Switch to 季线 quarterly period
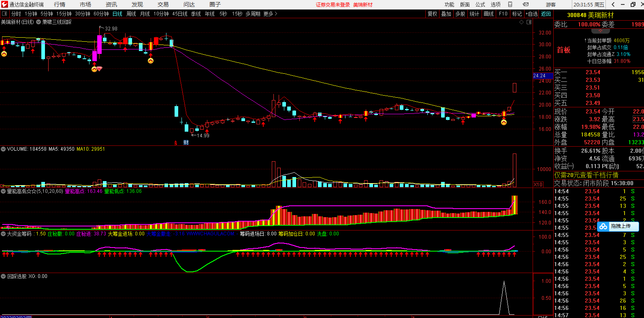 pos(196,14)
